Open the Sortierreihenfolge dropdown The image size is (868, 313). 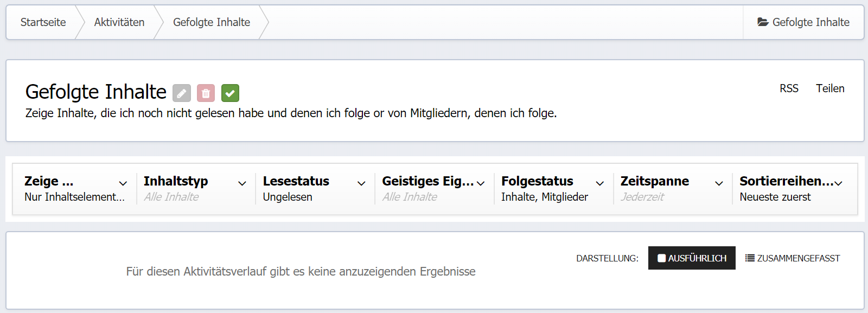(x=790, y=188)
